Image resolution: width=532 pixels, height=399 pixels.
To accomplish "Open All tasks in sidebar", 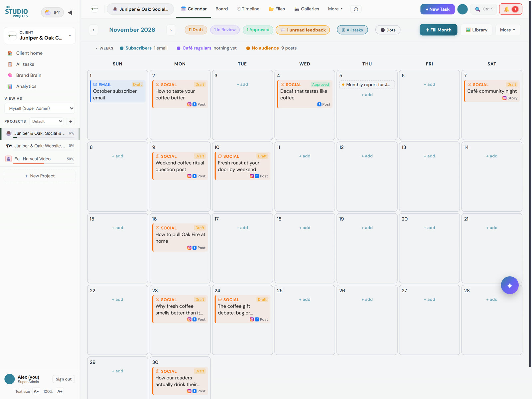I will tap(25, 64).
